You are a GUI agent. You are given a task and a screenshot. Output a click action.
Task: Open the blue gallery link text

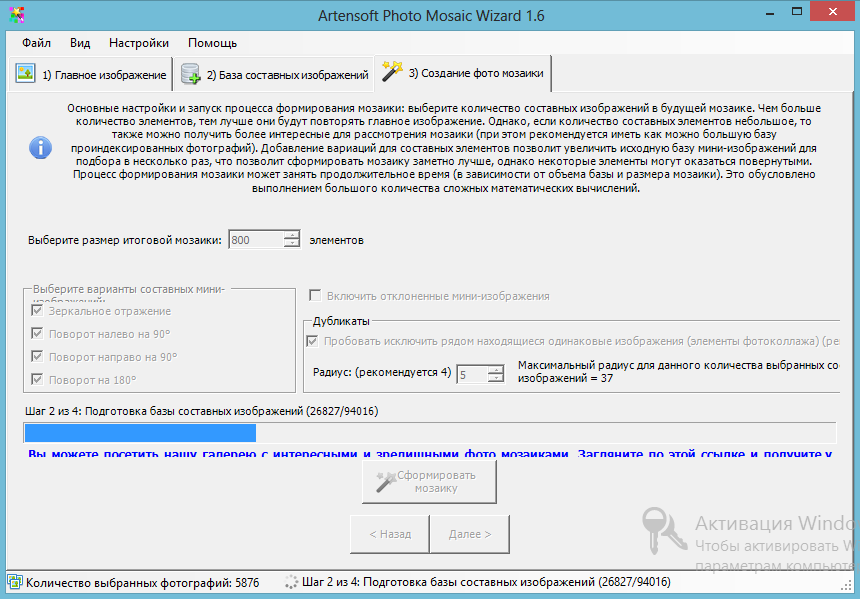[430, 454]
